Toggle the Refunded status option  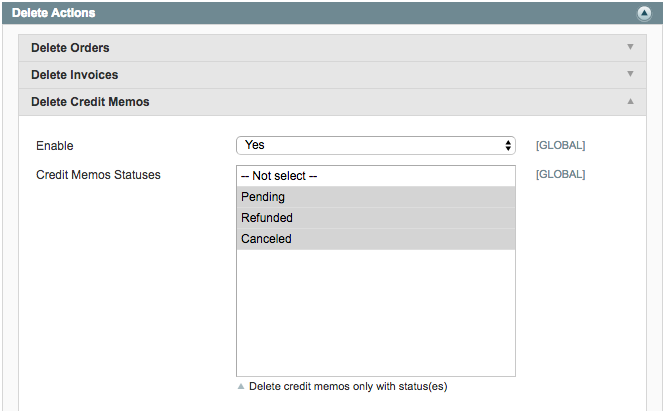(x=376, y=218)
